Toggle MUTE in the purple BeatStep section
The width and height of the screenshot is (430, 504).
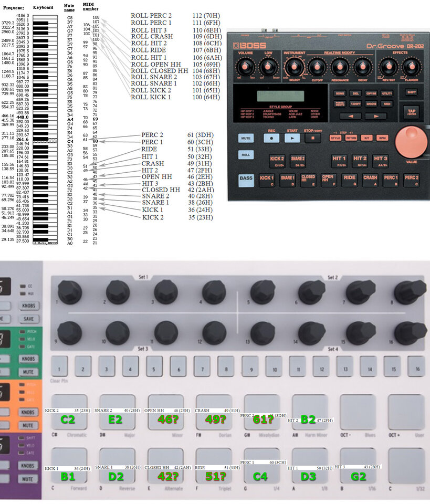pyautogui.click(x=28, y=479)
